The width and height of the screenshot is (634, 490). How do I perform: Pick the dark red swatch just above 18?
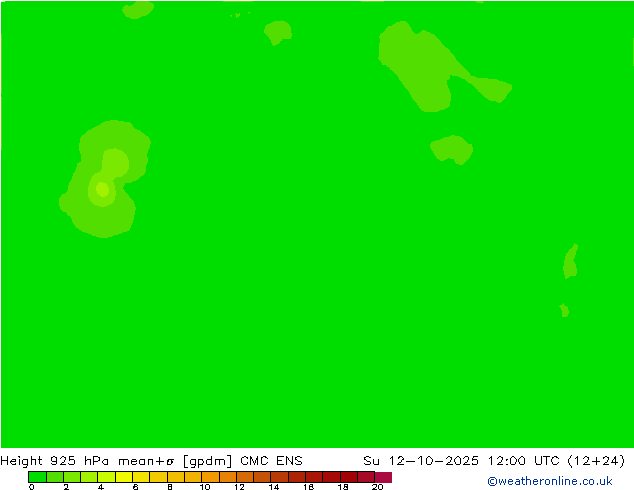(x=349, y=477)
